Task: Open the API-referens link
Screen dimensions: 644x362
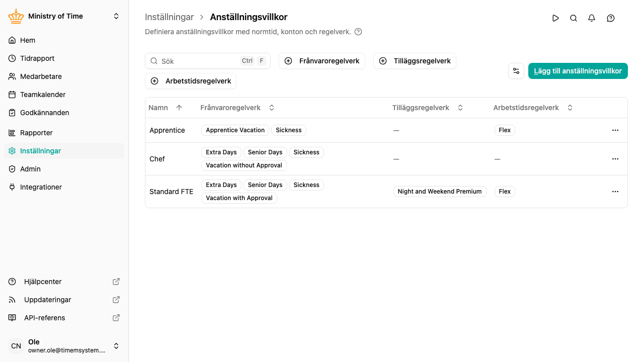Action: click(64, 318)
